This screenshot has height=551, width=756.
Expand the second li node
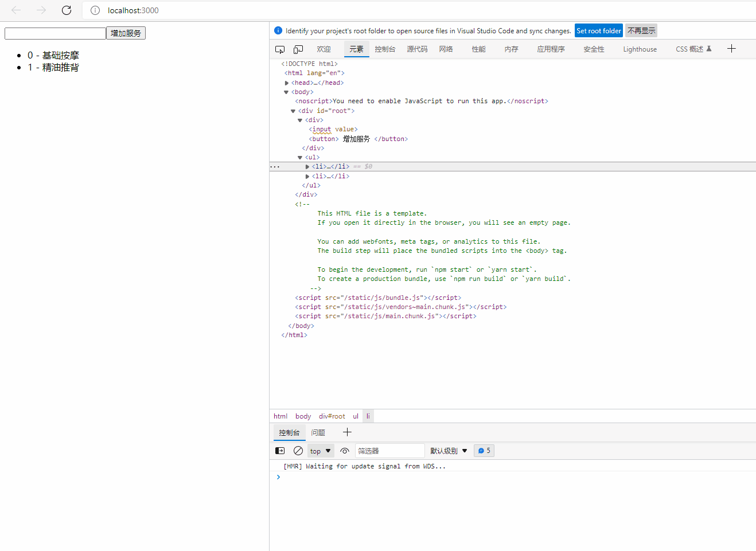pos(307,177)
